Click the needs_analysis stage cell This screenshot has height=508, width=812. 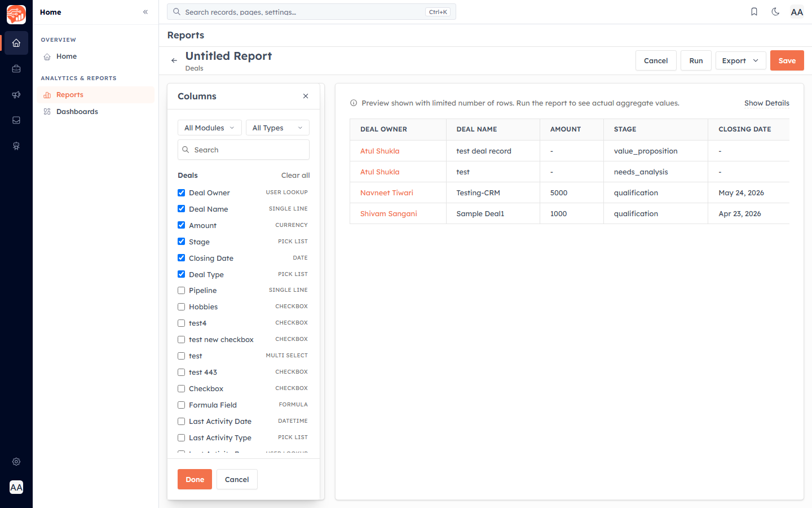tap(656, 172)
